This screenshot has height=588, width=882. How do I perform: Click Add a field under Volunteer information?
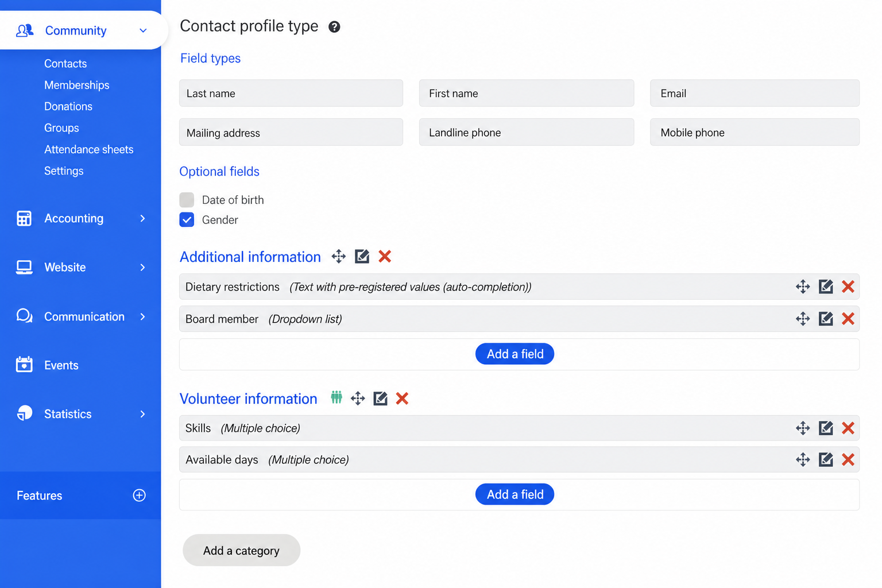pos(514,494)
